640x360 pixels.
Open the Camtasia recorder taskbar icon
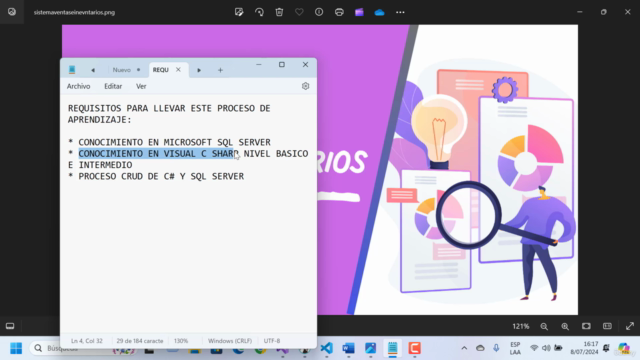point(414,348)
